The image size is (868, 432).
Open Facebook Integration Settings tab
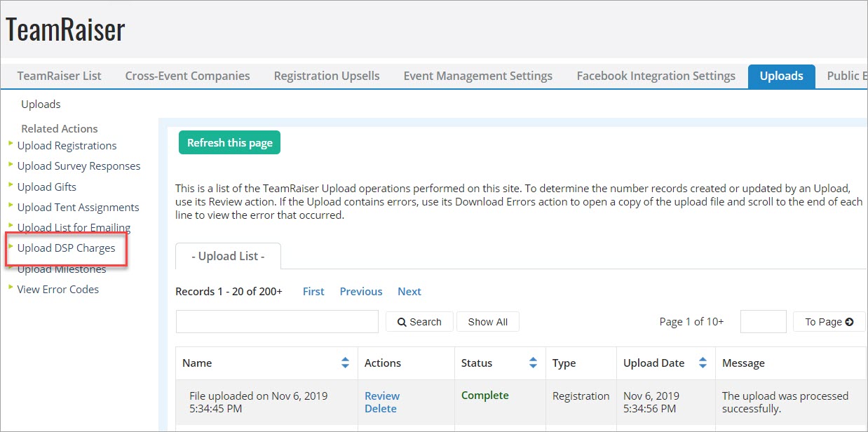pyautogui.click(x=656, y=76)
